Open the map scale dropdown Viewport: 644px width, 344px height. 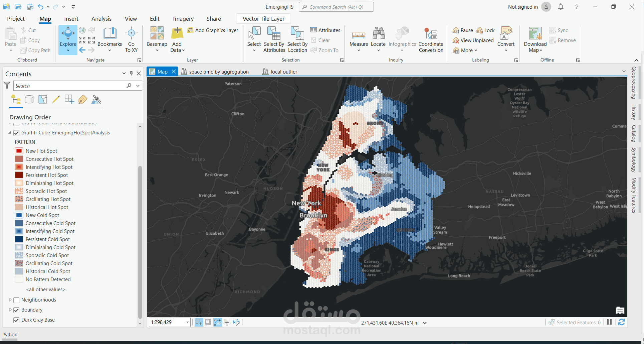pyautogui.click(x=188, y=322)
